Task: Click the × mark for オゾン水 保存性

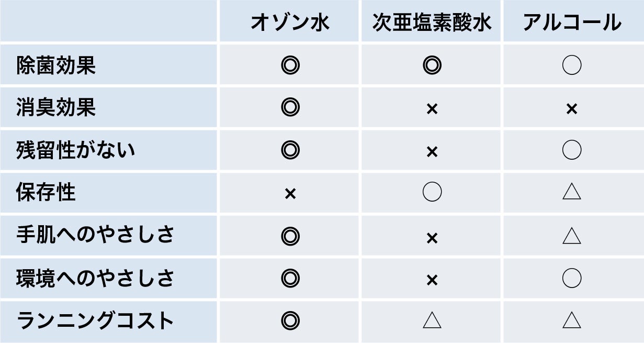Action: (x=290, y=194)
